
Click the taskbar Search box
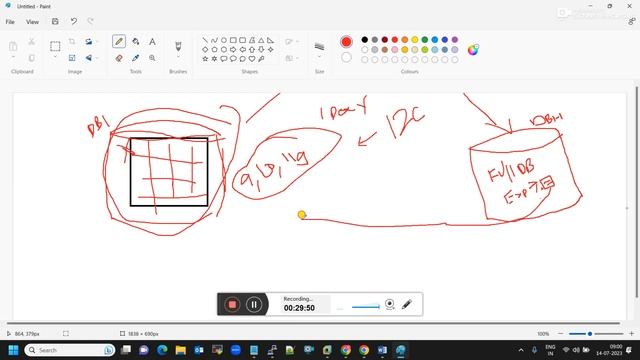coord(69,350)
